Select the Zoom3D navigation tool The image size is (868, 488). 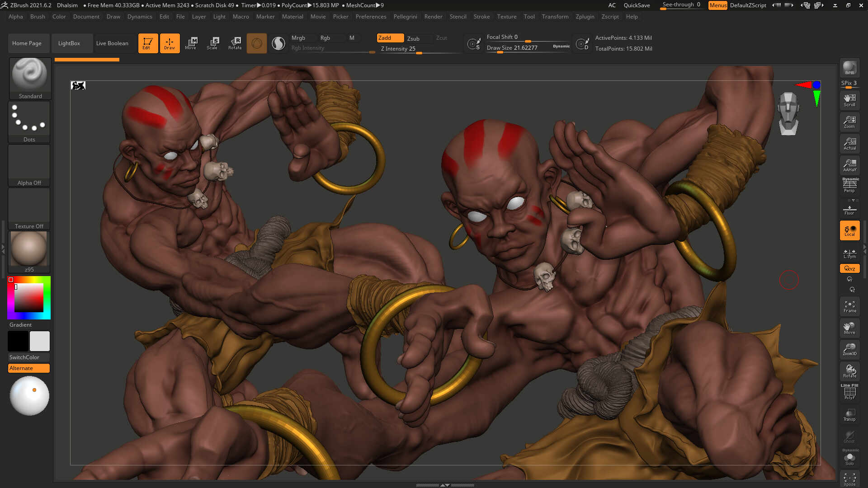(849, 349)
